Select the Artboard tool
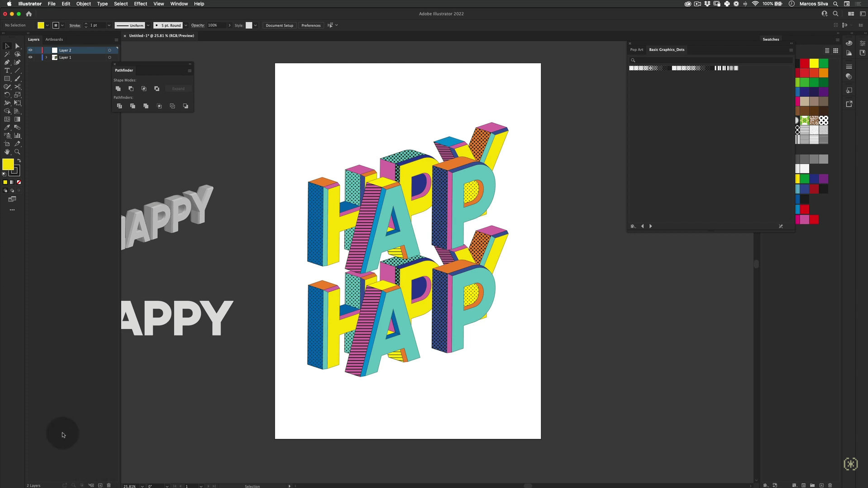Screen dimensions: 868x488 [7, 144]
